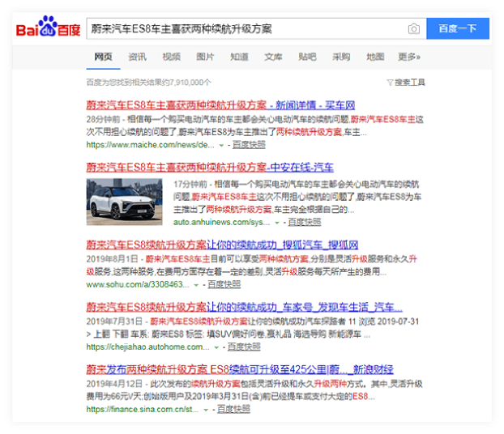Open 百度快照 for the autohome result
This screenshot has height=434, width=504.
coord(244,347)
